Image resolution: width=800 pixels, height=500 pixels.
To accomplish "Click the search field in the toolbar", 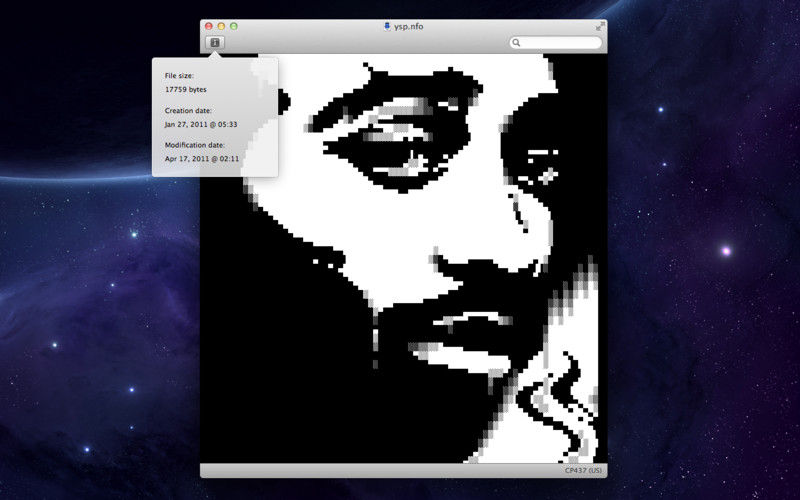I will pyautogui.click(x=556, y=43).
